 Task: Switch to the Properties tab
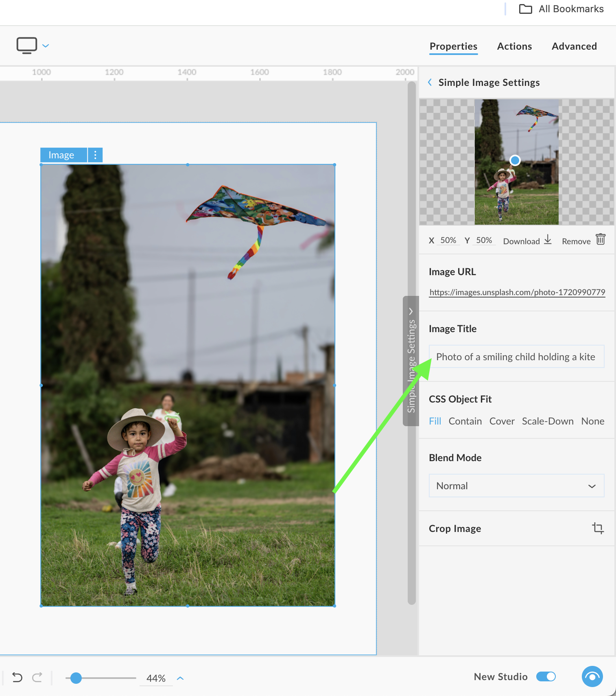point(453,46)
